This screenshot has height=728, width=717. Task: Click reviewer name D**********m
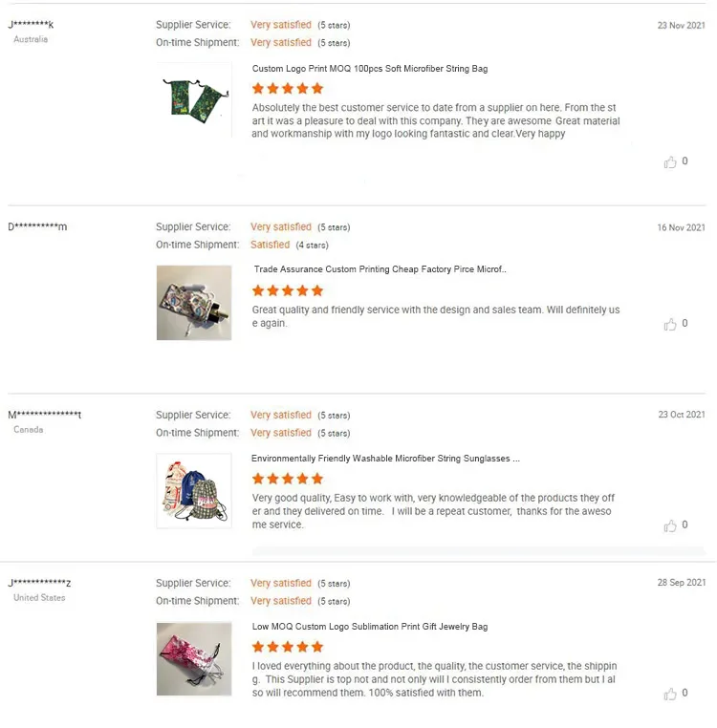(37, 226)
